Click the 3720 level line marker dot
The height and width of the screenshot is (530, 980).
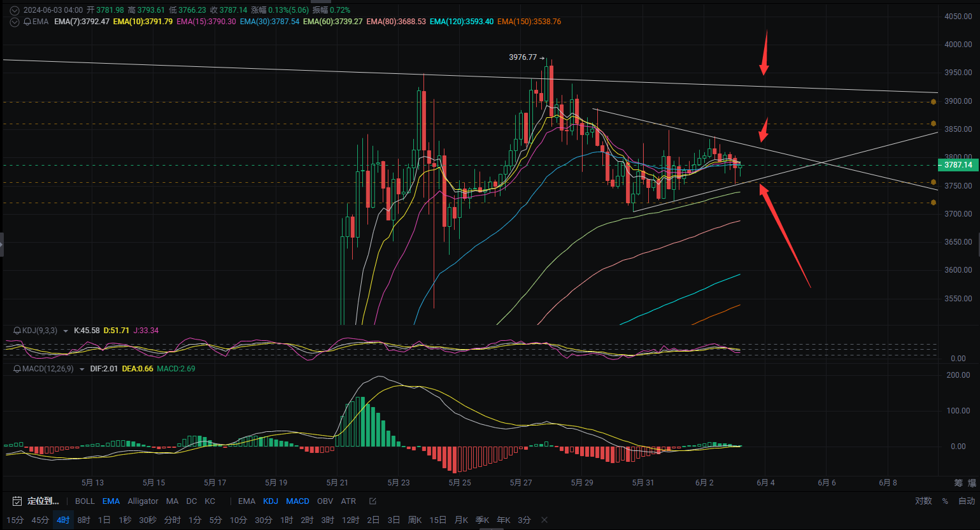(934, 203)
